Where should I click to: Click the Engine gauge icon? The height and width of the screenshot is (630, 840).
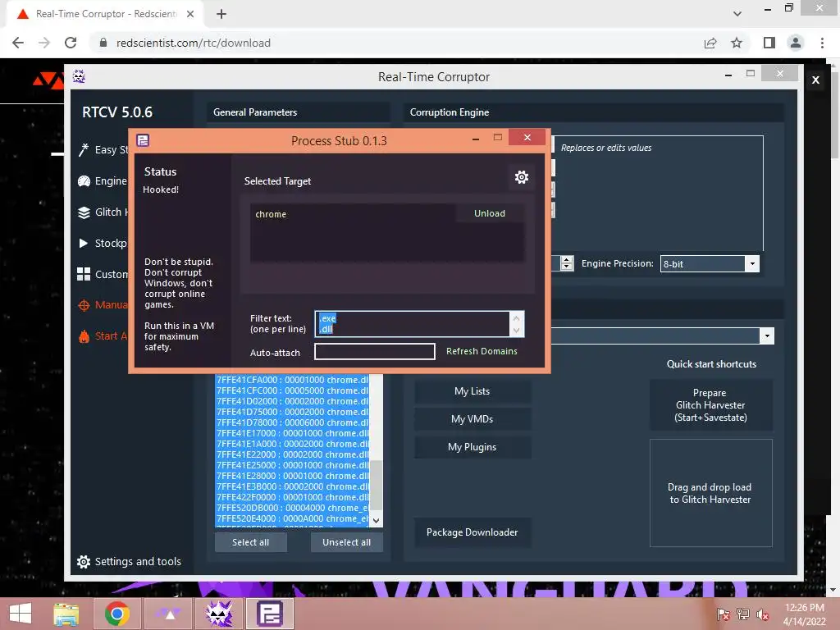[84, 181]
